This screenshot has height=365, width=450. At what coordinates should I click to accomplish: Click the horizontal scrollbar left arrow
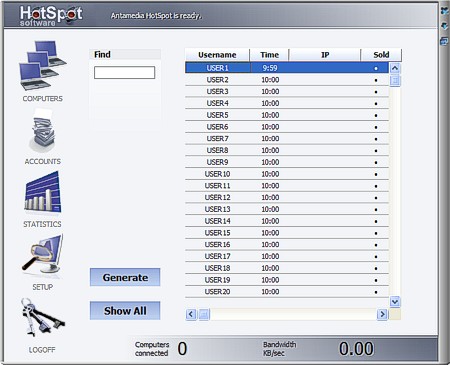191,314
